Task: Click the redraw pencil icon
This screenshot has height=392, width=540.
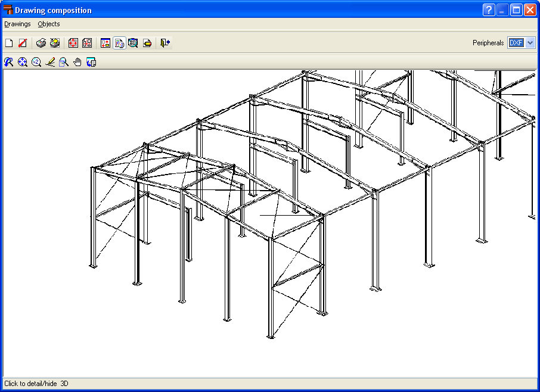Action: click(50, 62)
